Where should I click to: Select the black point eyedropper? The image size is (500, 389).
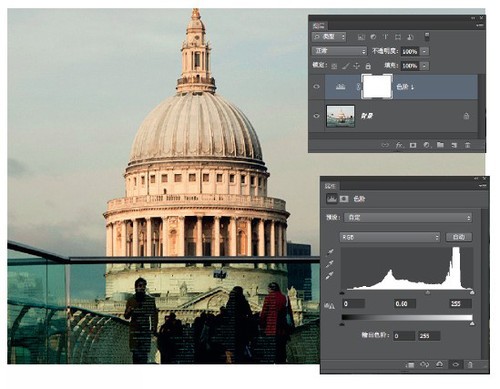tap(330, 253)
